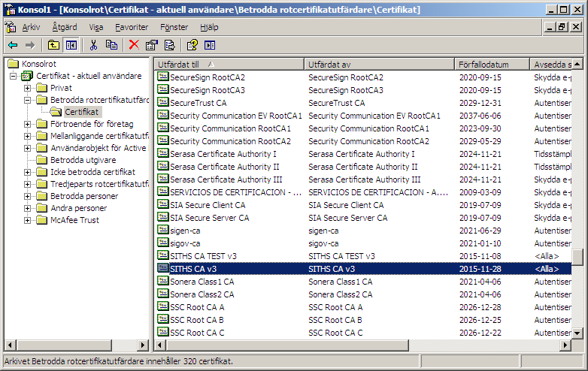The width and height of the screenshot is (588, 371).
Task: Expand the McAfee Trust node
Action: pyautogui.click(x=27, y=220)
